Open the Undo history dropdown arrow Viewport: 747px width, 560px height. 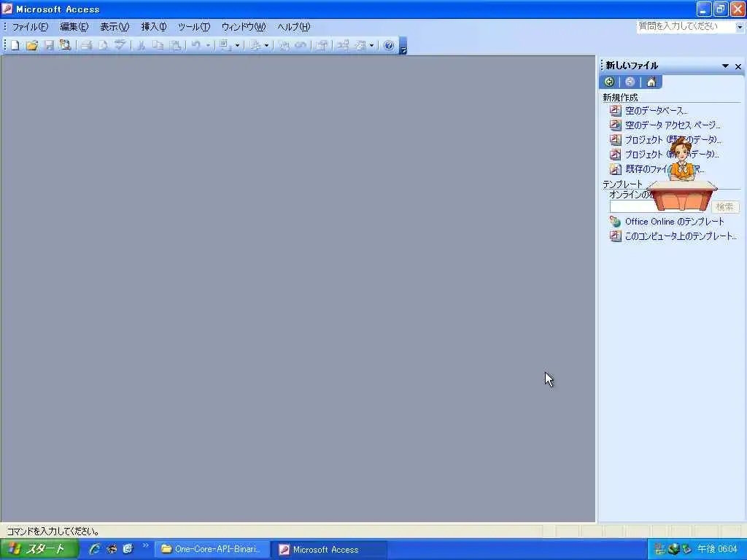coord(208,46)
